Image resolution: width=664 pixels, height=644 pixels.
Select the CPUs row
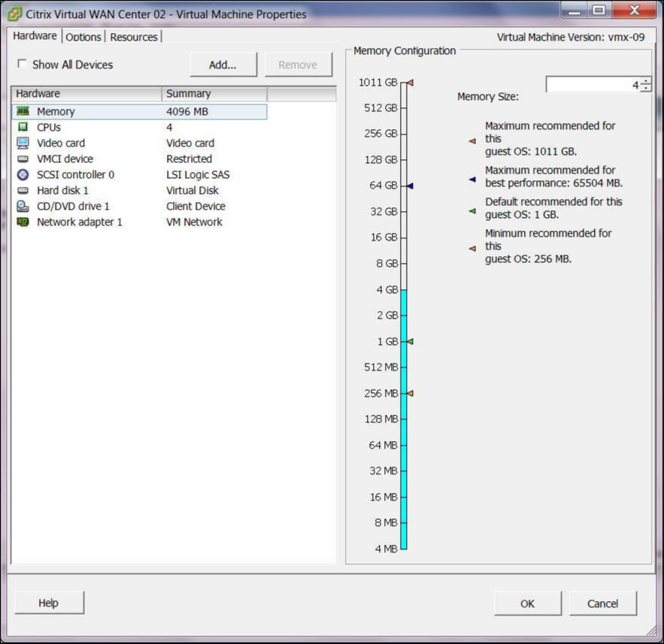coord(140,127)
